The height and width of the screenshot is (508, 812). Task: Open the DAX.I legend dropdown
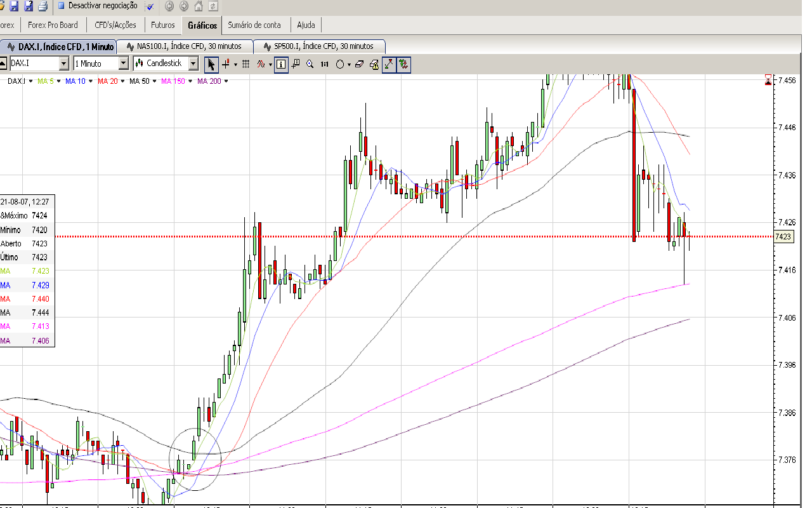[x=30, y=81]
